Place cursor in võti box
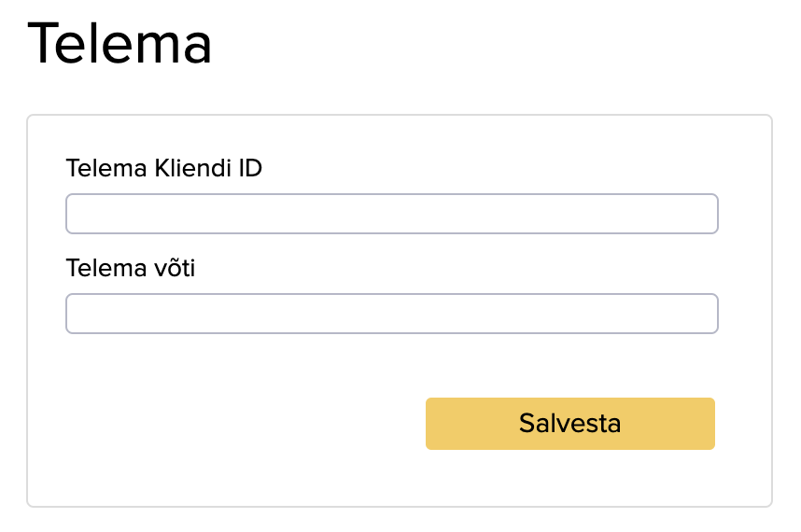This screenshot has height=532, width=801. [391, 314]
